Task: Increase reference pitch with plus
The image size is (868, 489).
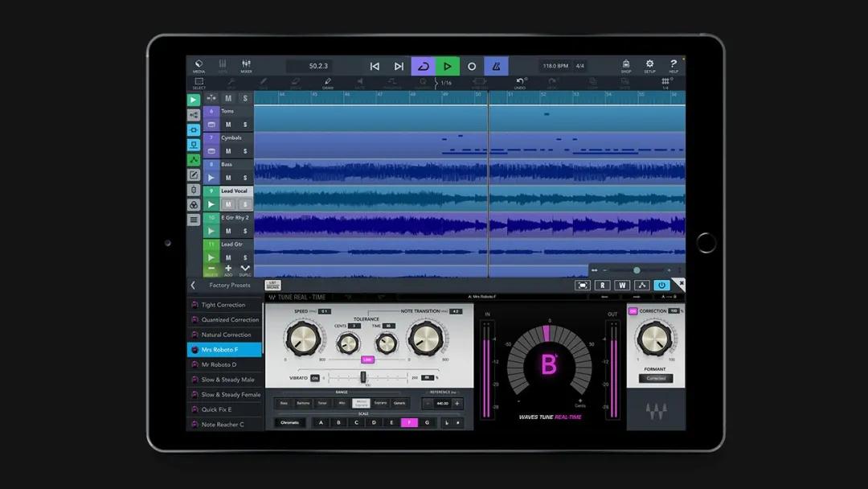Action: [x=457, y=403]
